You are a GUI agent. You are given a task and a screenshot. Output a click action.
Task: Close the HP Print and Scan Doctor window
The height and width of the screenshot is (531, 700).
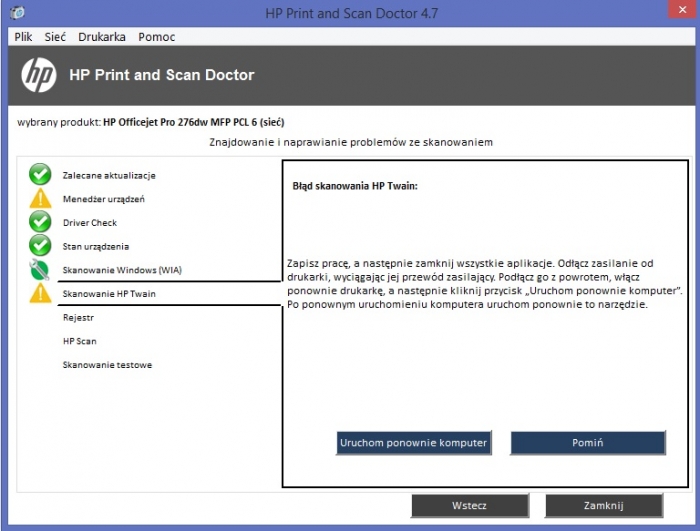pyautogui.click(x=683, y=9)
